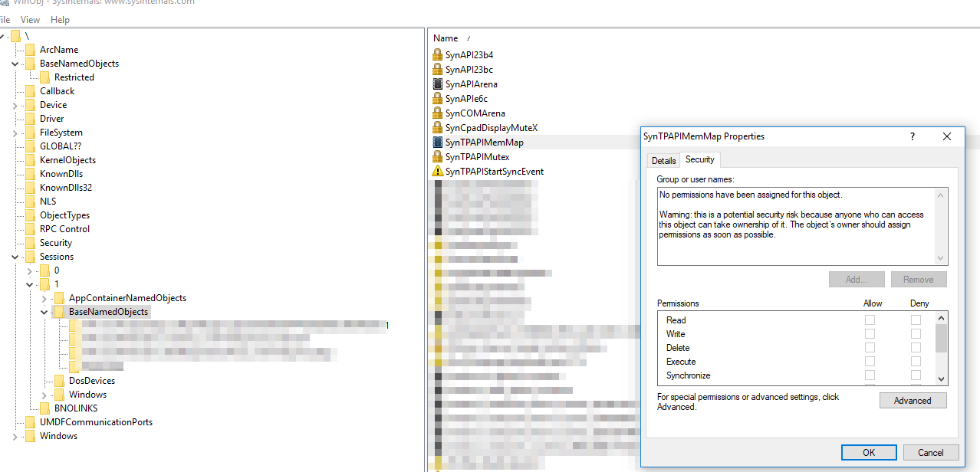Click the lock icon beside SynCpadDisplayMuteX
The image size is (980, 472).
click(438, 128)
